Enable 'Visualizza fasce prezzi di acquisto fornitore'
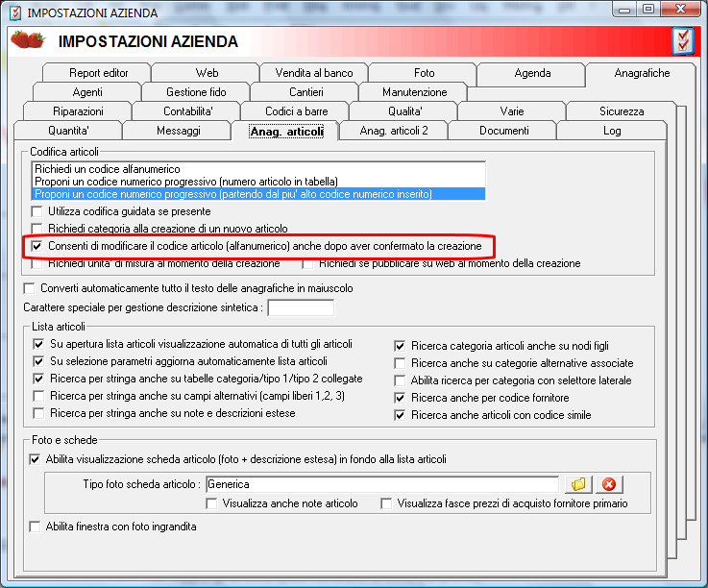Viewport: 708px width, 588px height. pyautogui.click(x=386, y=503)
